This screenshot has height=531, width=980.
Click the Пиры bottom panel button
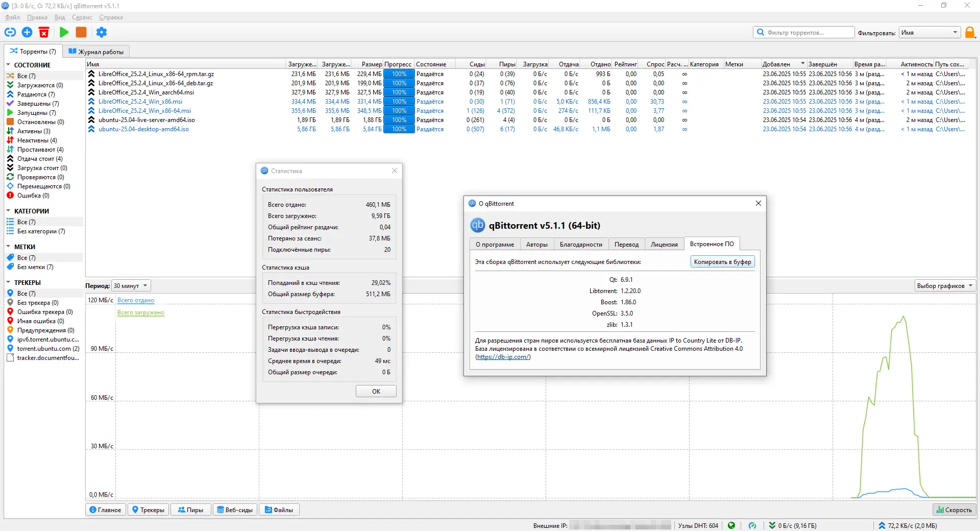[190, 510]
